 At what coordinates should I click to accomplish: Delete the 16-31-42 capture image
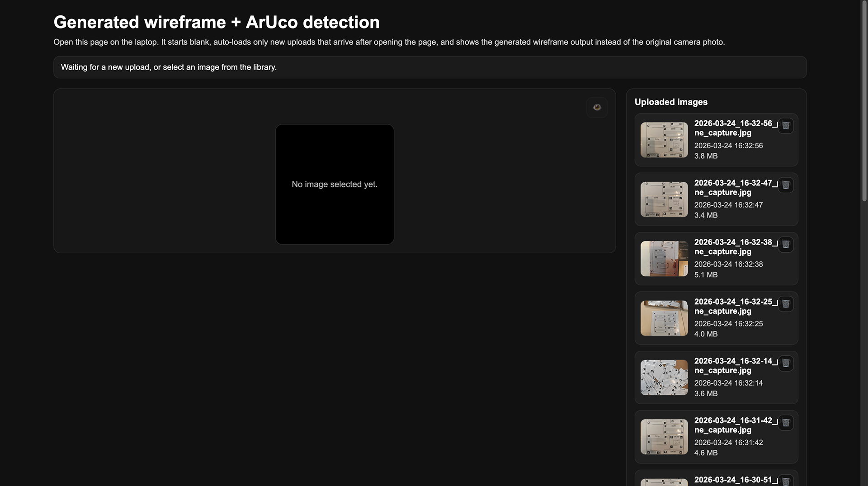[786, 423]
